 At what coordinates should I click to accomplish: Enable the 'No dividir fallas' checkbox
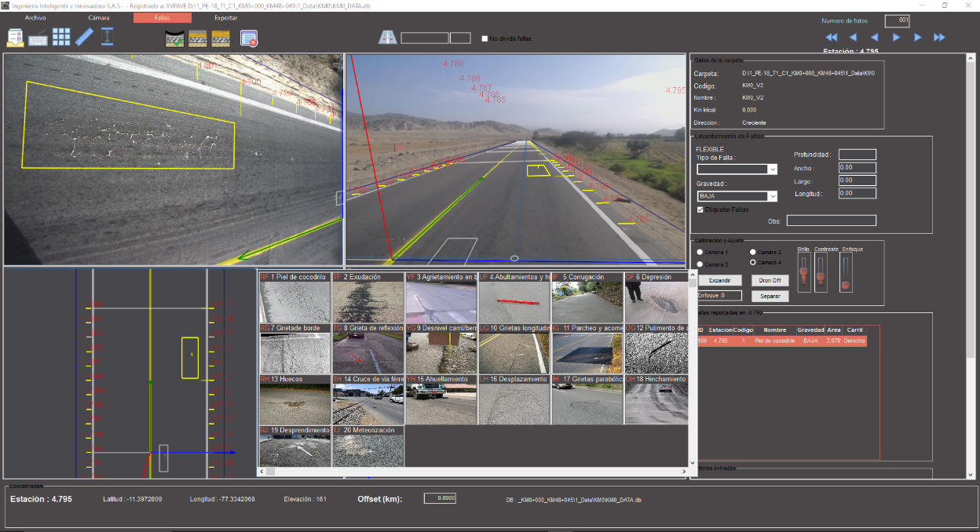(x=485, y=38)
